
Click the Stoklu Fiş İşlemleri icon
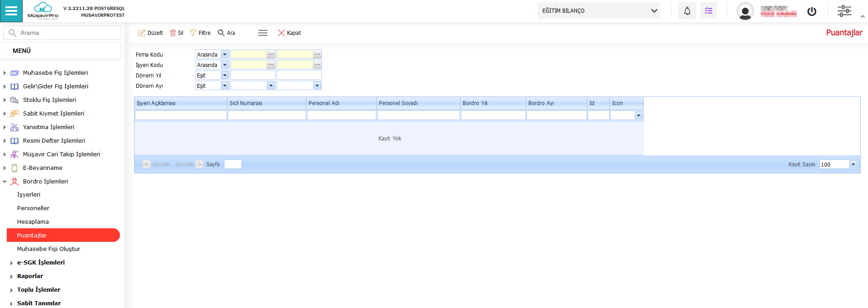pyautogui.click(x=14, y=100)
